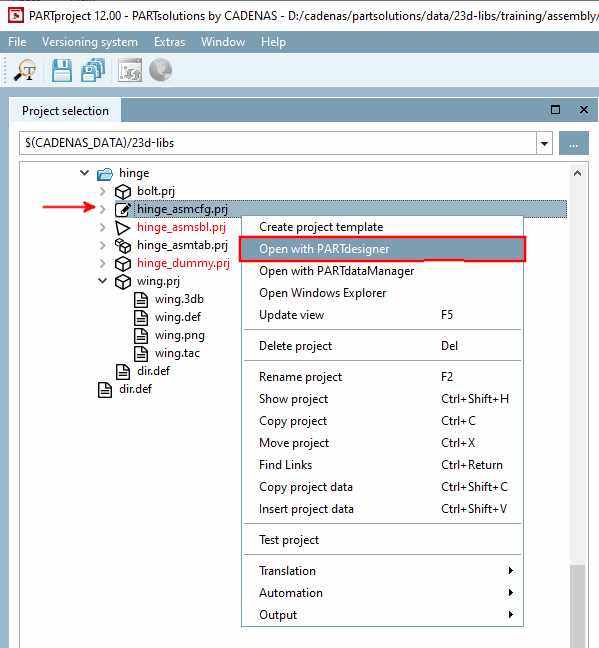Screen dimensions: 599x648
Task: Open the project path dropdown arrow
Action: pyautogui.click(x=544, y=143)
